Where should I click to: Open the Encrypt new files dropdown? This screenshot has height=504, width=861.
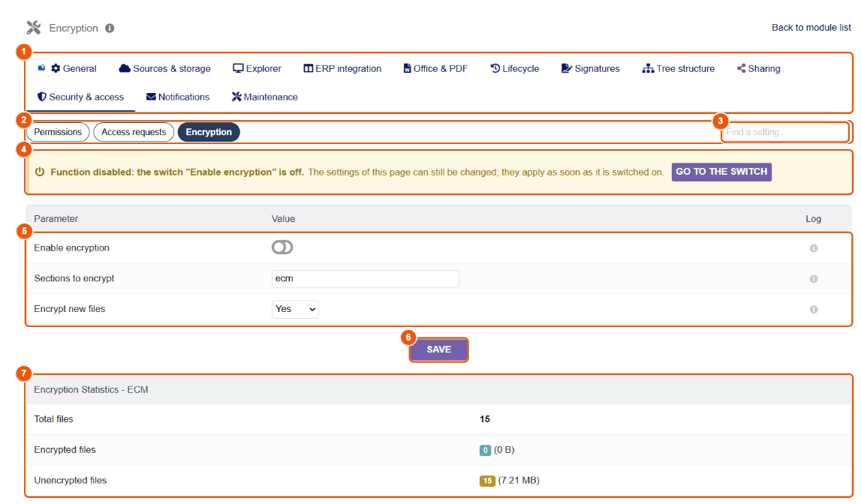295,309
